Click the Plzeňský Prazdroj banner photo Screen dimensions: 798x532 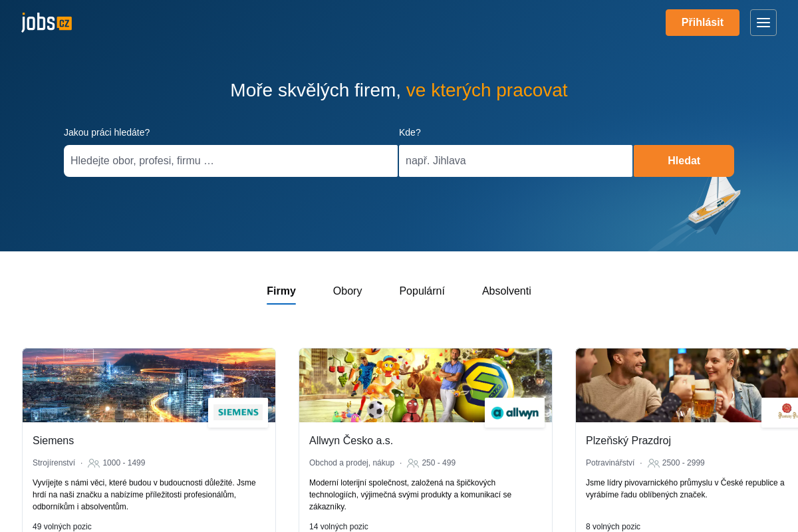click(x=665, y=379)
